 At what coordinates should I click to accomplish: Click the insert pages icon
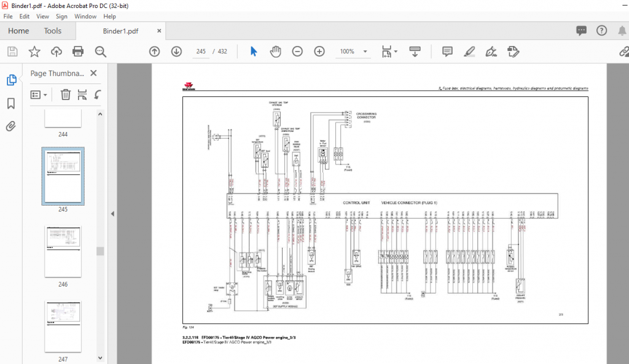(82, 95)
